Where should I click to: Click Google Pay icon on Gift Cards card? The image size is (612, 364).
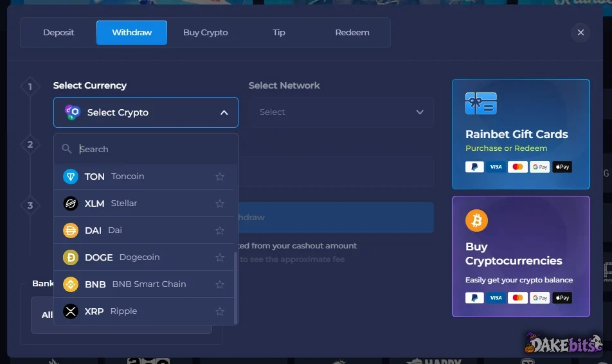click(540, 167)
